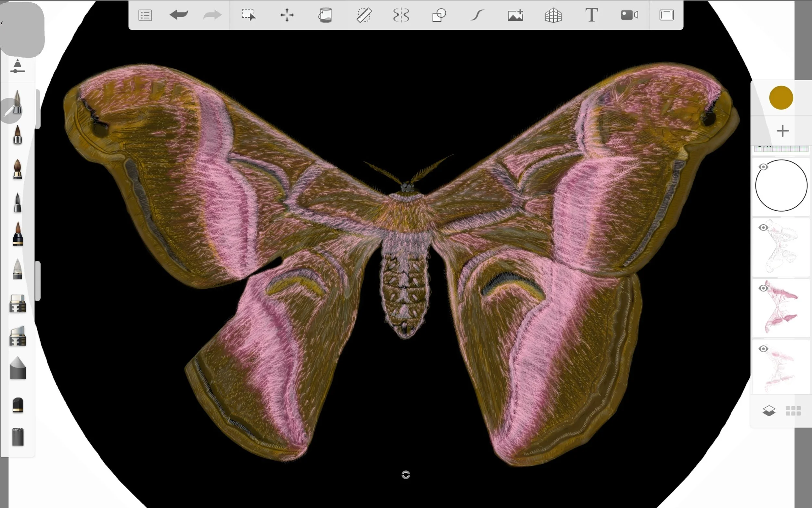Select the Text tool
This screenshot has width=812, height=508.
coord(591,15)
